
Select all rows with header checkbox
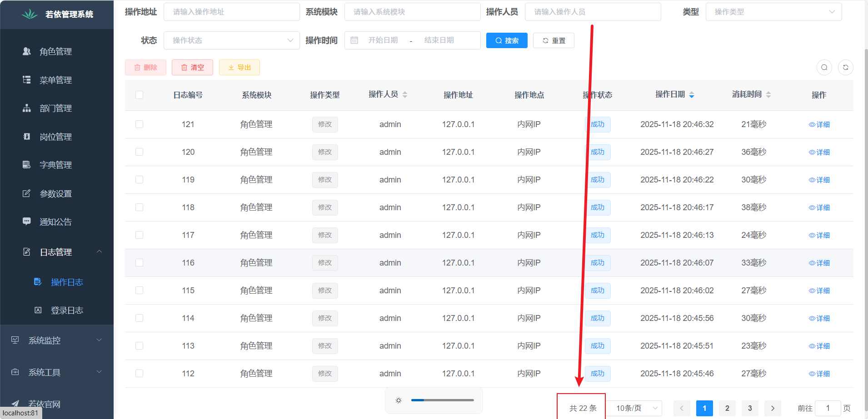[x=140, y=95]
